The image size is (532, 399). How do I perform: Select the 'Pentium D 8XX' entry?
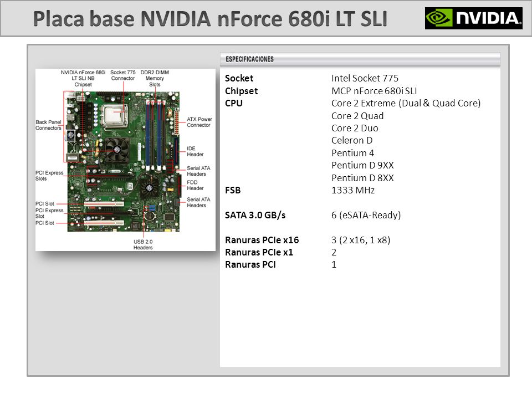pyautogui.click(x=362, y=178)
